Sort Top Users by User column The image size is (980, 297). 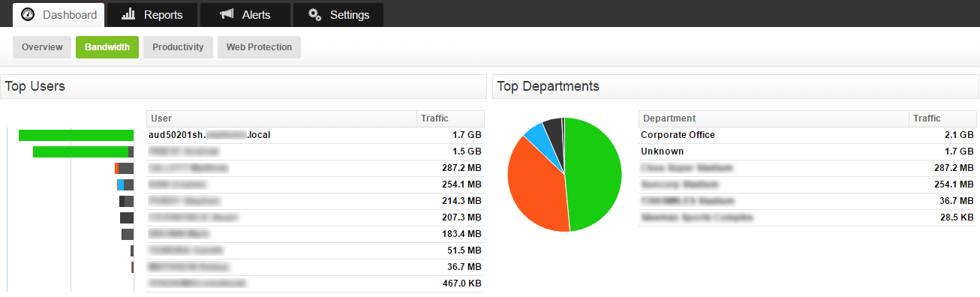[x=281, y=118]
